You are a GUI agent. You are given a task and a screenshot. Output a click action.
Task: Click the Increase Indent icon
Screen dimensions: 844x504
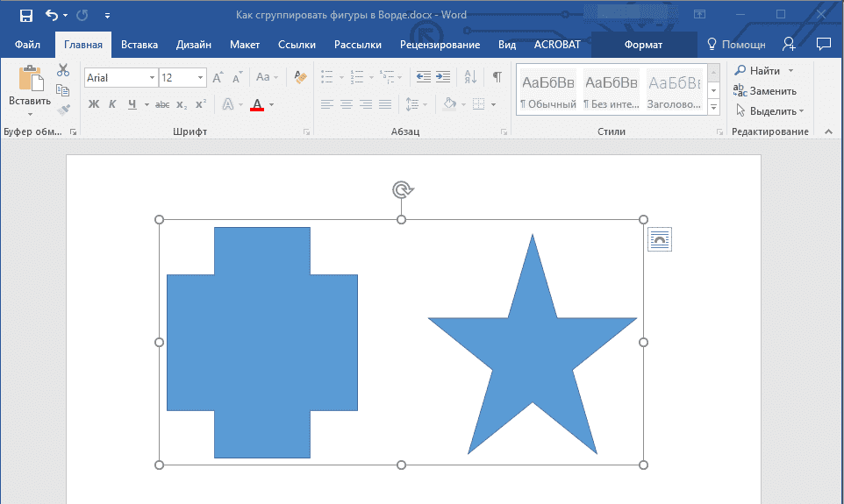click(x=443, y=77)
